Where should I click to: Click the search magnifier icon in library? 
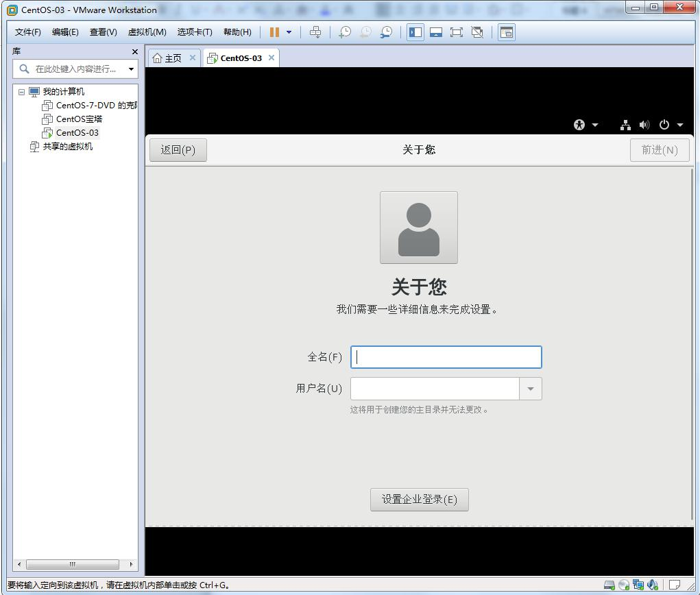[24, 69]
